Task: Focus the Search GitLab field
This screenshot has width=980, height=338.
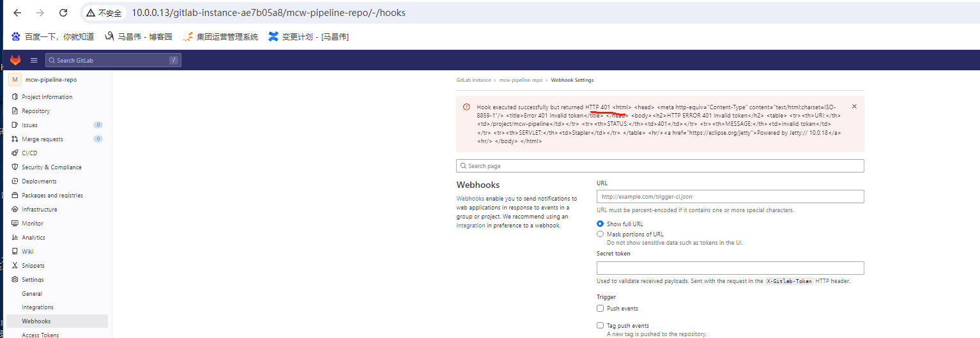Action: pos(113,60)
